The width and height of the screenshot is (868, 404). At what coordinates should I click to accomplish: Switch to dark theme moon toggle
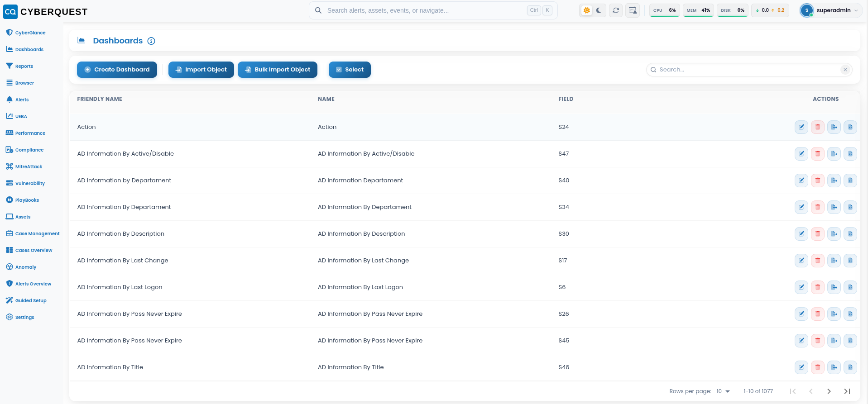599,10
